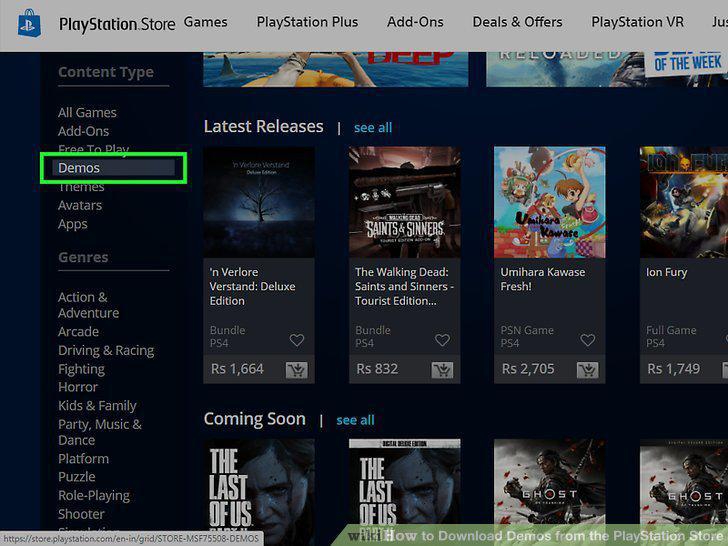Viewport: 728px width, 546px height.
Task: Add Umihara Kawase Fresh! to cart
Action: pos(587,370)
